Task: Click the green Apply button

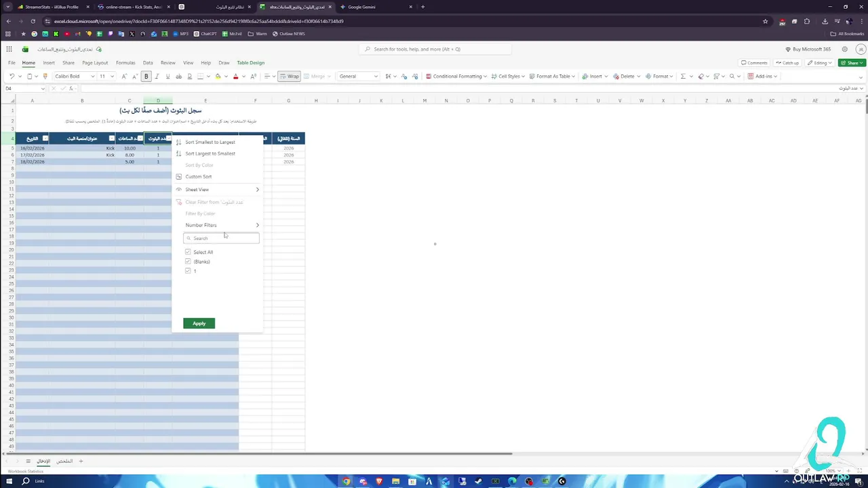Action: pos(199,323)
